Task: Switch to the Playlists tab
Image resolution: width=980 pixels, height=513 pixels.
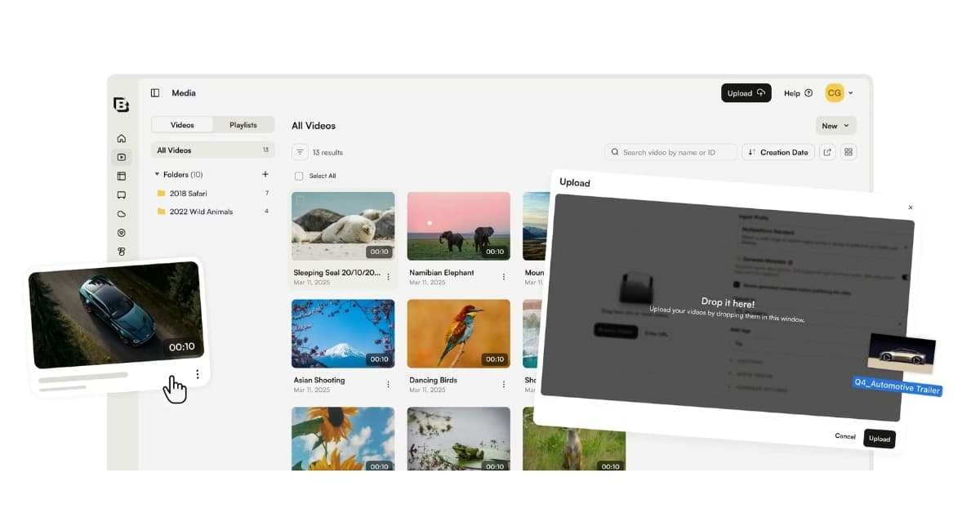Action: 243,125
